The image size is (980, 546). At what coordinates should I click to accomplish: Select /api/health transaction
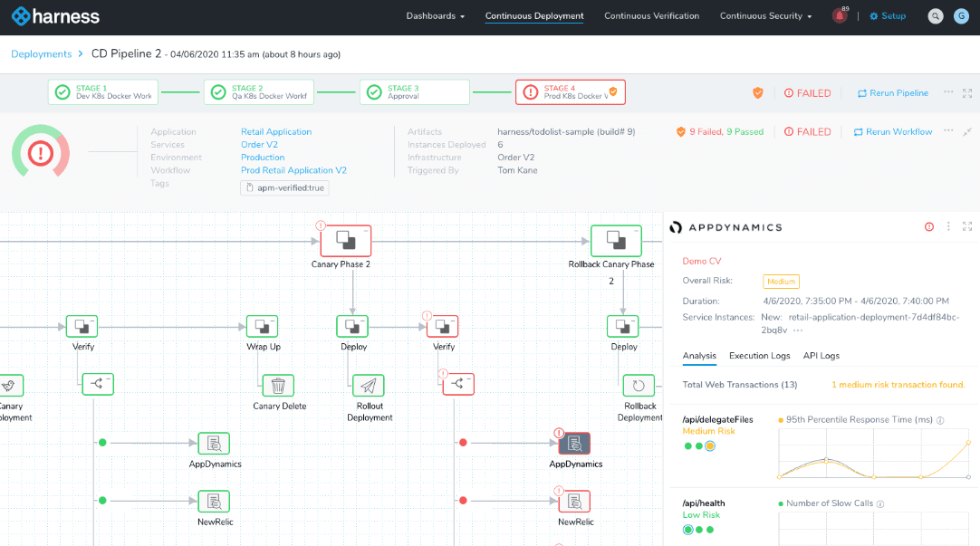[x=704, y=503]
